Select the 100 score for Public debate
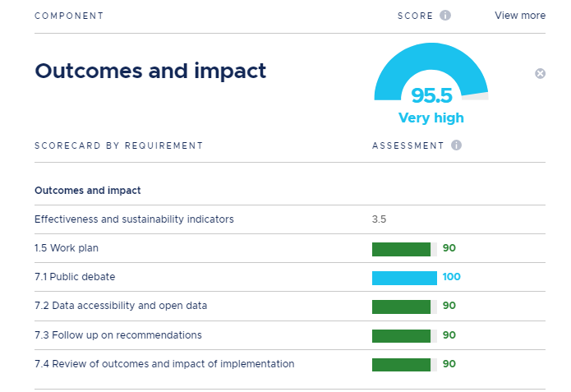Screen dimensions: 571x392 (451, 277)
